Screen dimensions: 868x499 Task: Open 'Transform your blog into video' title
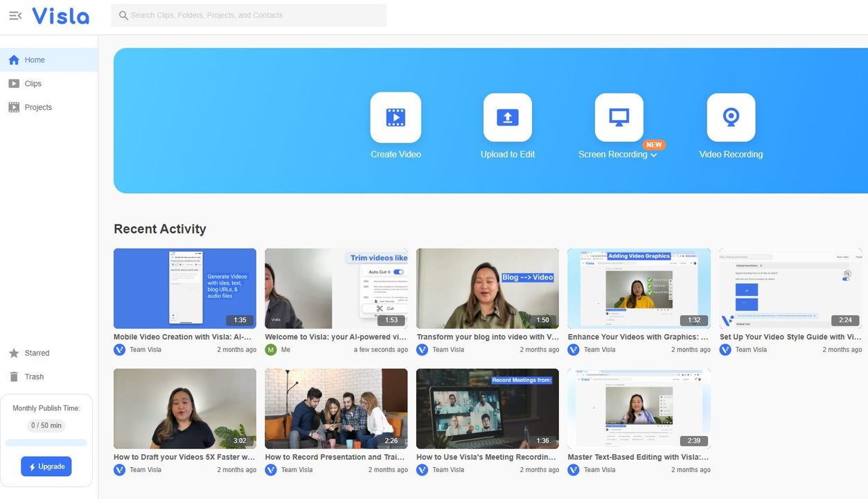coord(488,338)
